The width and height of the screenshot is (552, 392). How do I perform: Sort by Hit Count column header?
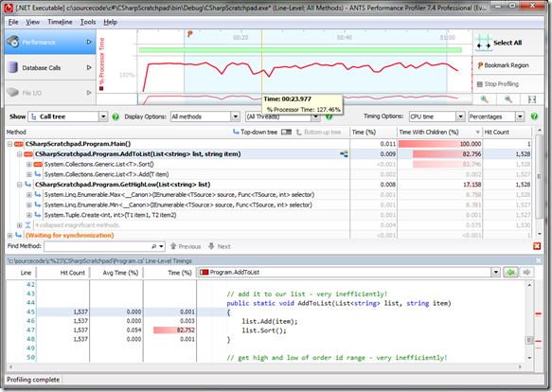point(507,132)
